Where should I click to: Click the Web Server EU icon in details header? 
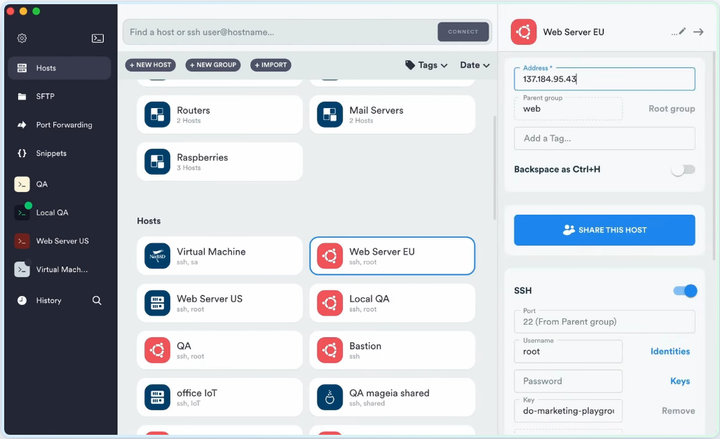click(523, 32)
